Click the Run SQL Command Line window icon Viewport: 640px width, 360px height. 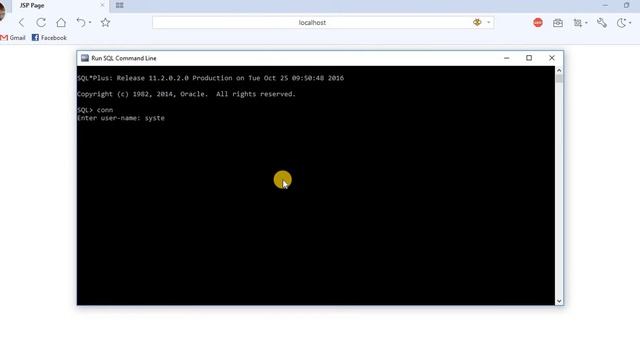84,58
